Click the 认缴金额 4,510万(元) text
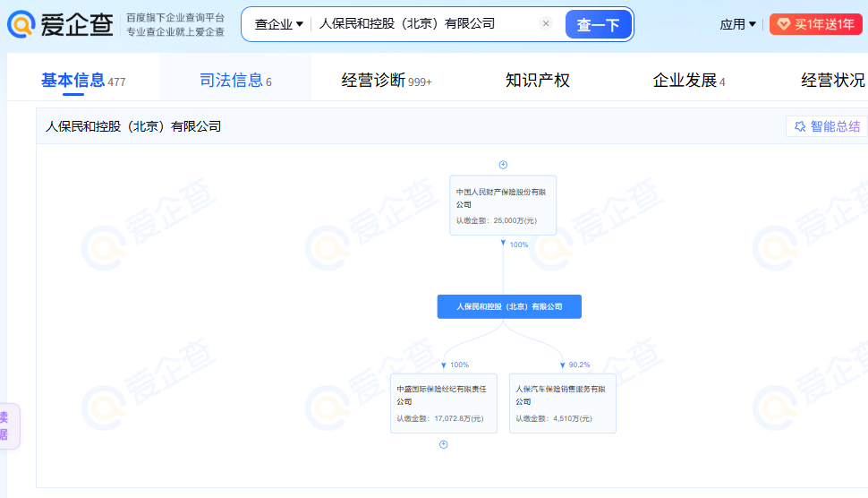Screen dimensions: 868x498 [554, 418]
